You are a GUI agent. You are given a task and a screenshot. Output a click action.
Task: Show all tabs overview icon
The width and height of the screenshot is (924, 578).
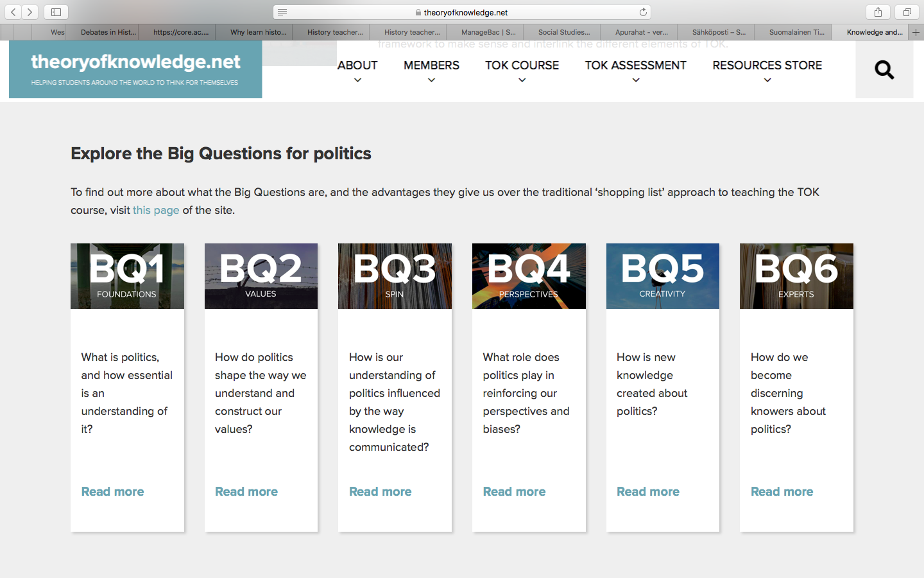[x=907, y=12]
